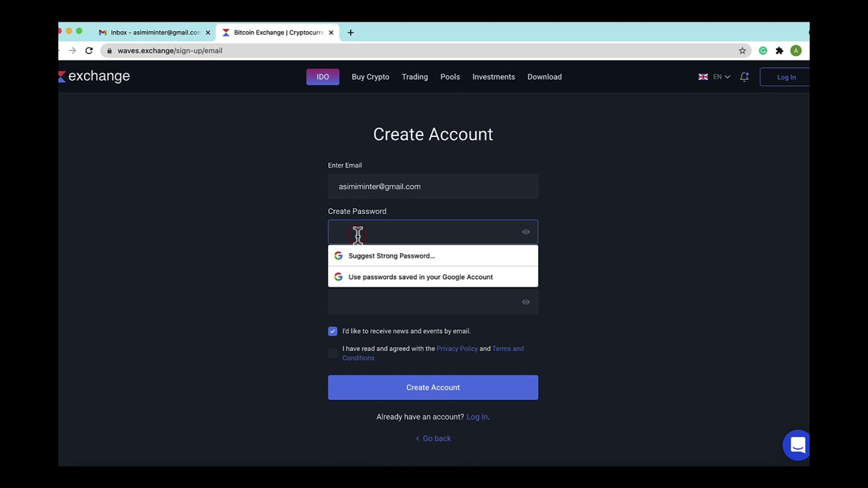Click the Log In header button
This screenshot has width=868, height=488.
785,77
